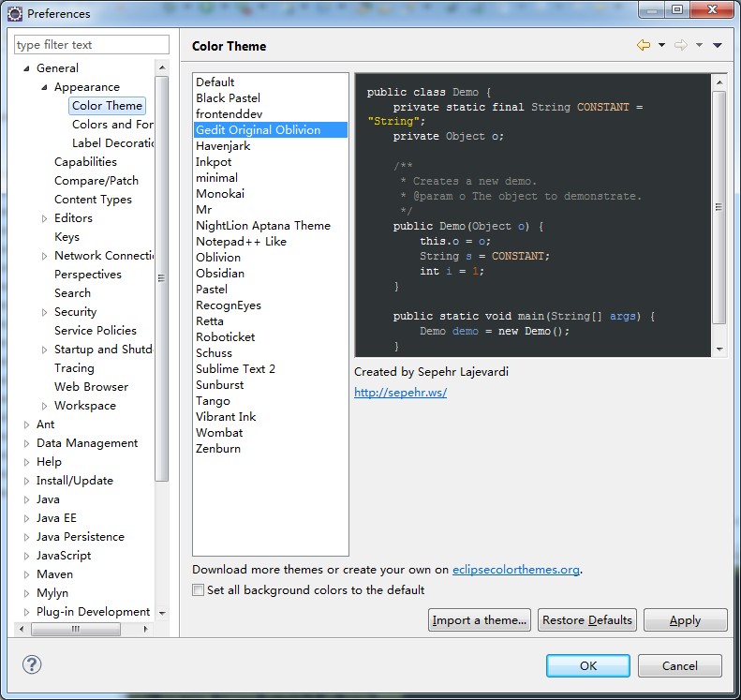Expand the Startup and Shutdown node
The width and height of the screenshot is (741, 700).
point(44,350)
